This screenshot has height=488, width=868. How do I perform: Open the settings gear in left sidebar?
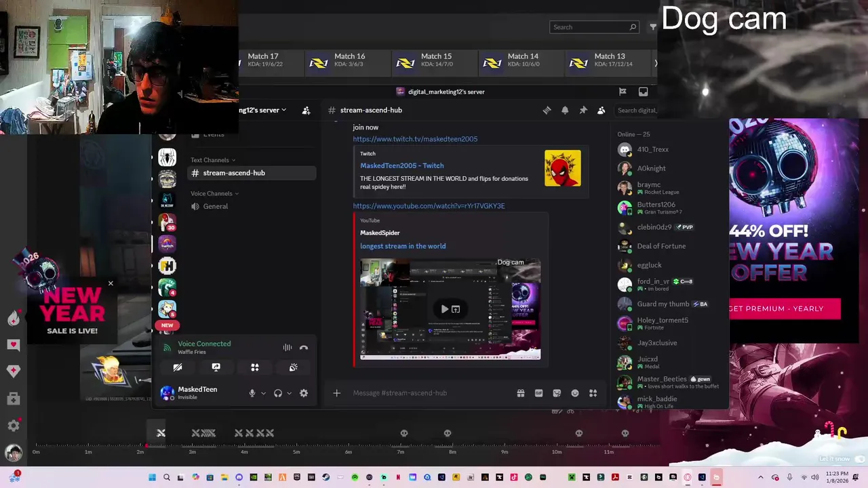[x=14, y=426]
